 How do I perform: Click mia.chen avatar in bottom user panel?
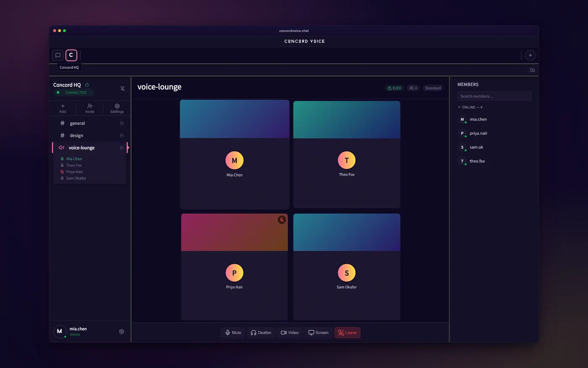click(x=60, y=331)
